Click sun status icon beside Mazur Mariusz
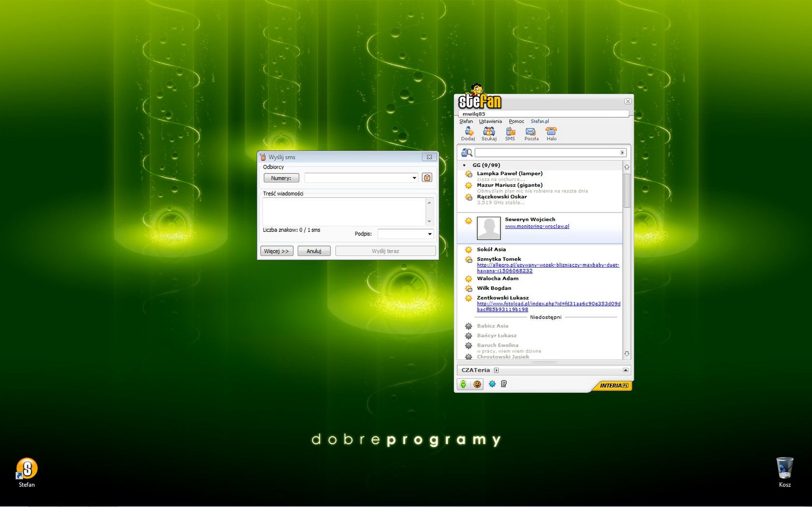This screenshot has width=812, height=507. coord(468,186)
